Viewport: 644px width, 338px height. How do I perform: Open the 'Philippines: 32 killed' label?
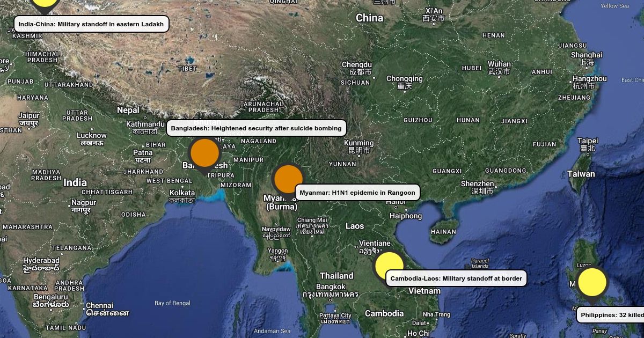(611, 315)
